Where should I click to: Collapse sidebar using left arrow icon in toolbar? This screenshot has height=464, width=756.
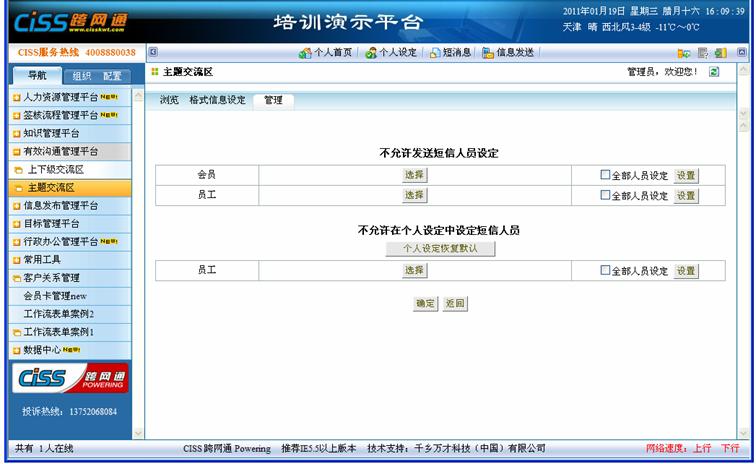point(153,52)
